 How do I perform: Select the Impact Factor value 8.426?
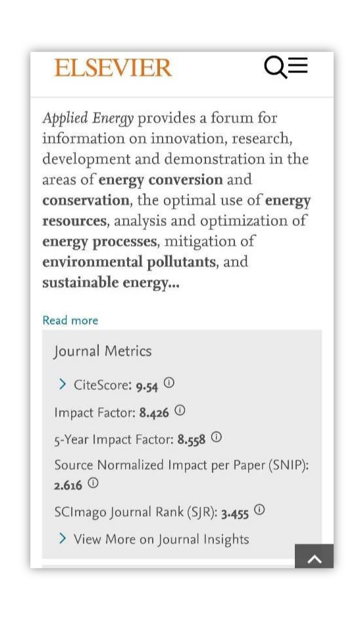point(154,413)
